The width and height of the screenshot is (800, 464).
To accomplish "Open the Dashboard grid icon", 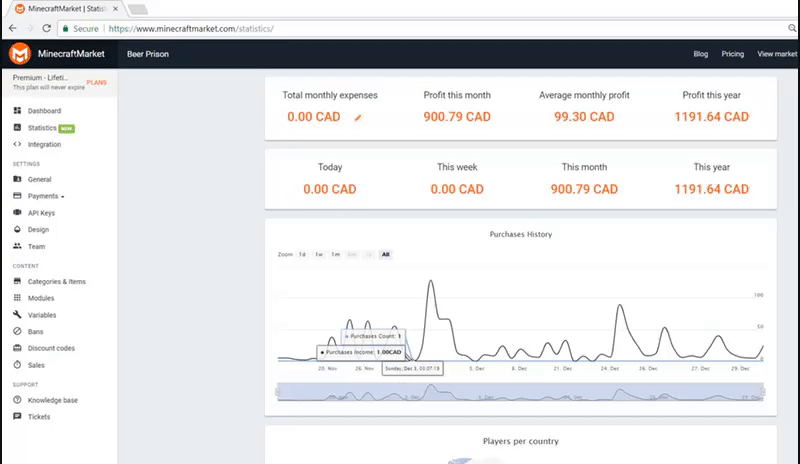I will 17,110.
